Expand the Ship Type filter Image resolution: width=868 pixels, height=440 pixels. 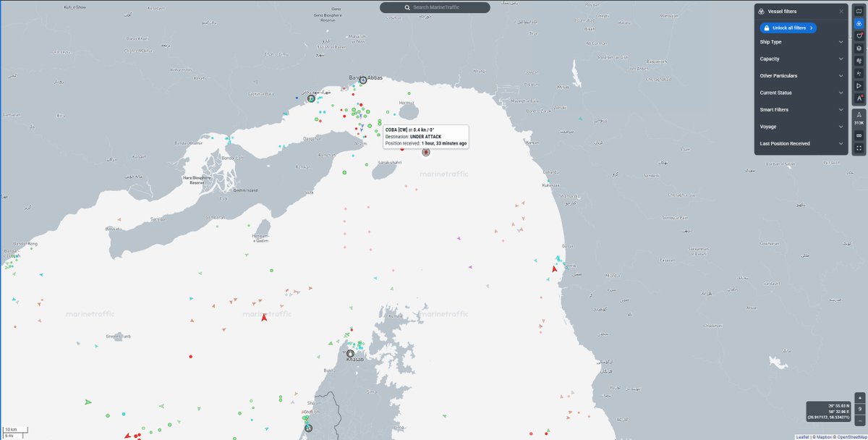tap(801, 42)
